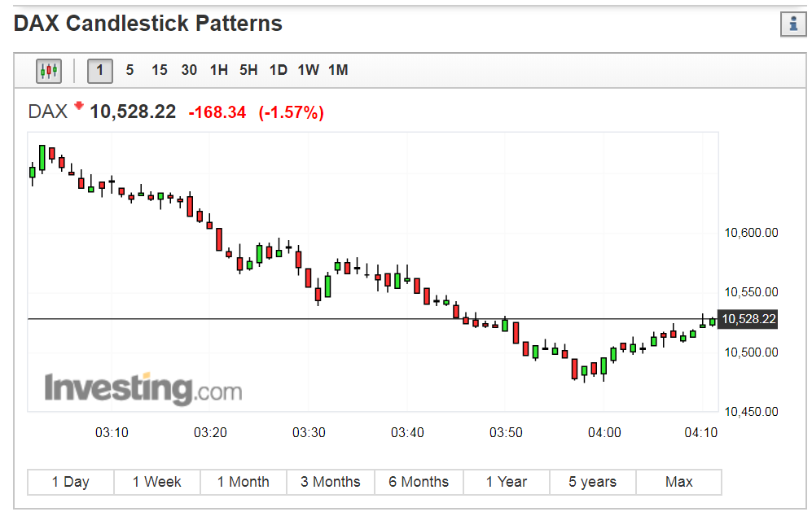Set interval to 1W
This screenshot has height=525, width=812.
point(308,71)
